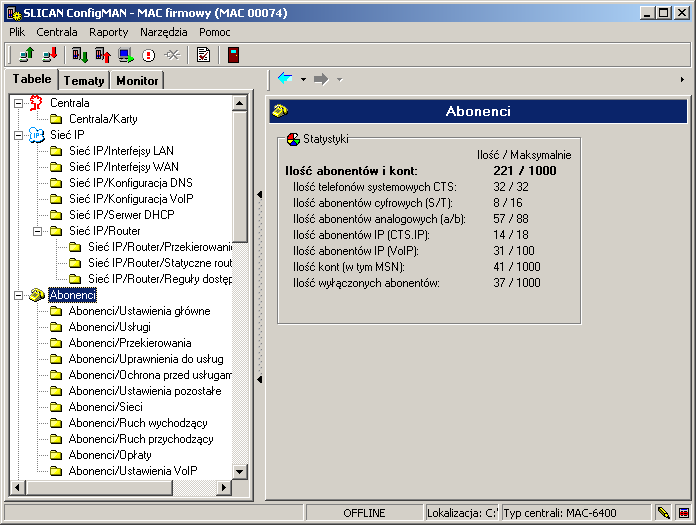
Task: Click the read data from PBX icon
Action: click(80, 55)
